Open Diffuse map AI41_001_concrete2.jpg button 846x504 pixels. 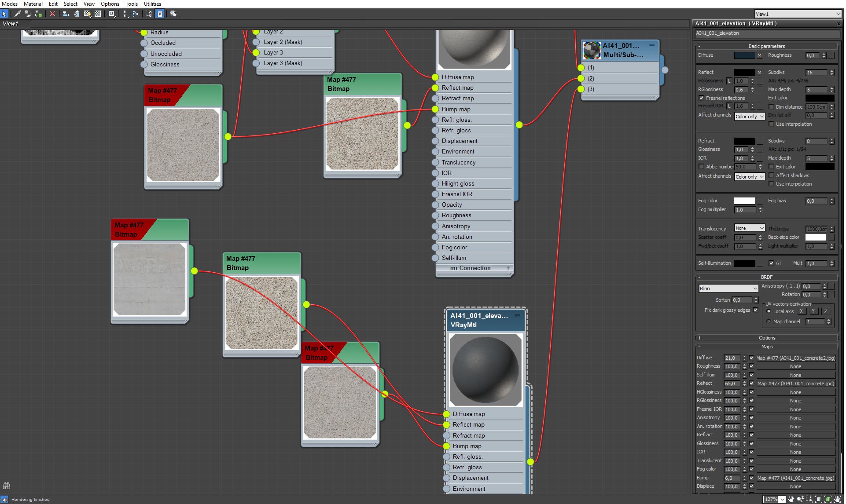(796, 358)
